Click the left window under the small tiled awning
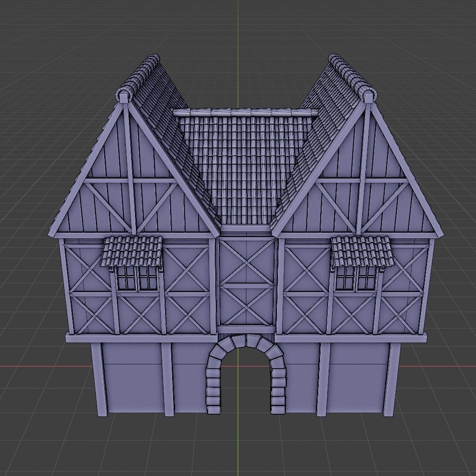Screen dimensions: 476x476 pyautogui.click(x=137, y=280)
